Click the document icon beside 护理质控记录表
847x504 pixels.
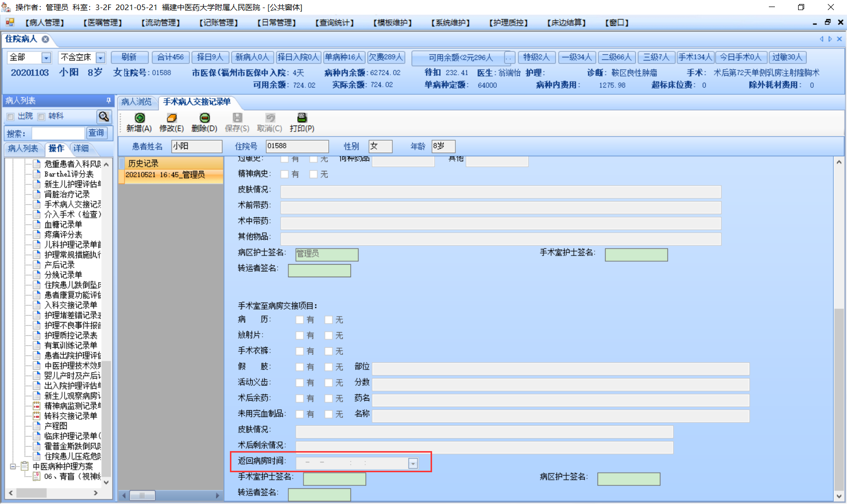(36, 335)
